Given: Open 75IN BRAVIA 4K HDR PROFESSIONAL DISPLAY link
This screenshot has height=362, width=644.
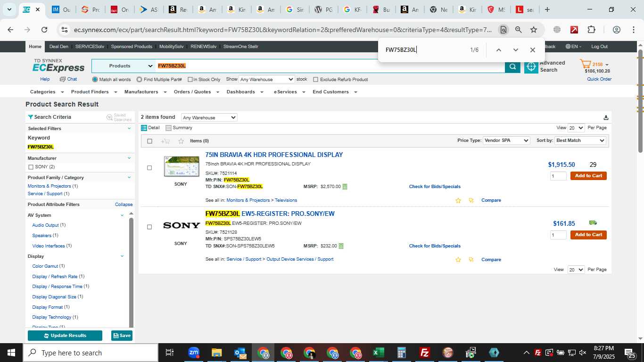Looking at the screenshot, I should pos(274,155).
